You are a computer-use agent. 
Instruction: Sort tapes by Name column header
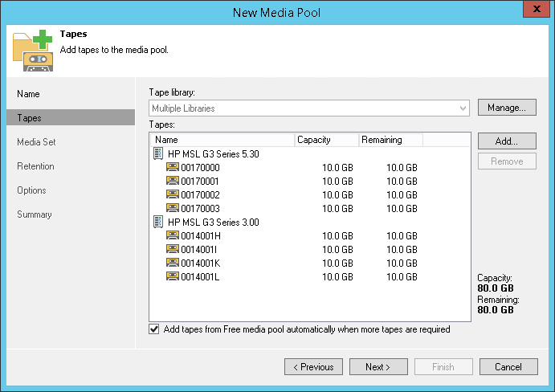pos(222,140)
